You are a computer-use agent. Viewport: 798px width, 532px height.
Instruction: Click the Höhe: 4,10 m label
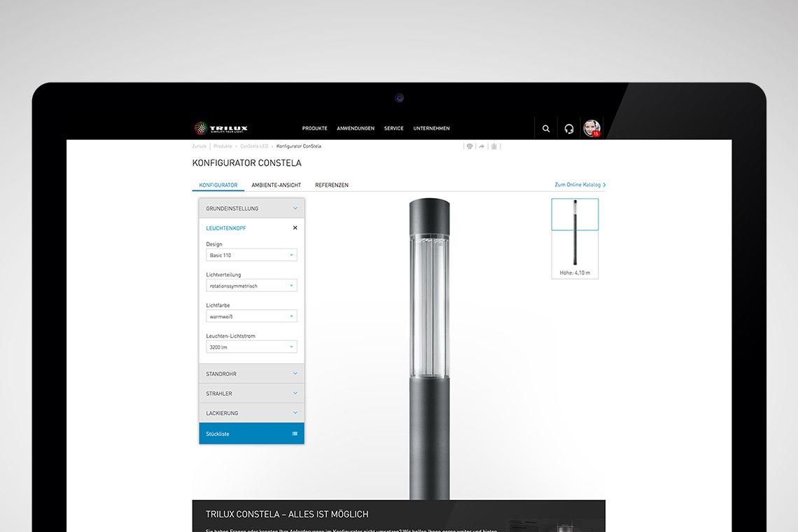[575, 273]
